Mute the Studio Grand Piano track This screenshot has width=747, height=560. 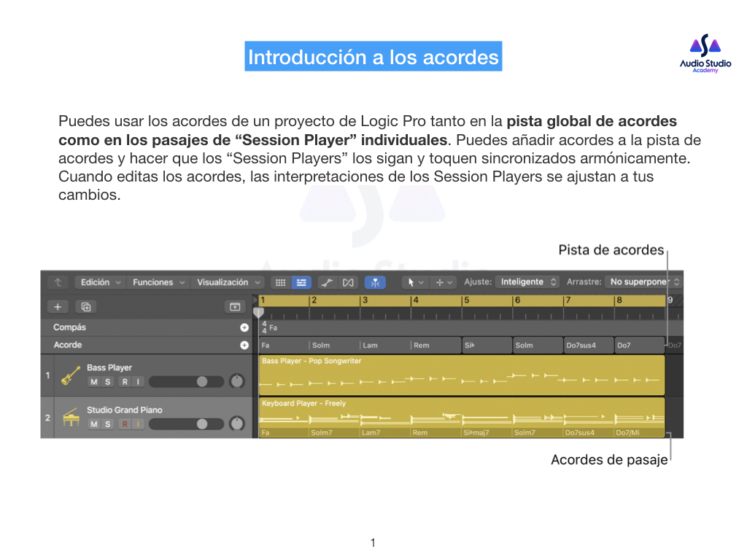(94, 424)
